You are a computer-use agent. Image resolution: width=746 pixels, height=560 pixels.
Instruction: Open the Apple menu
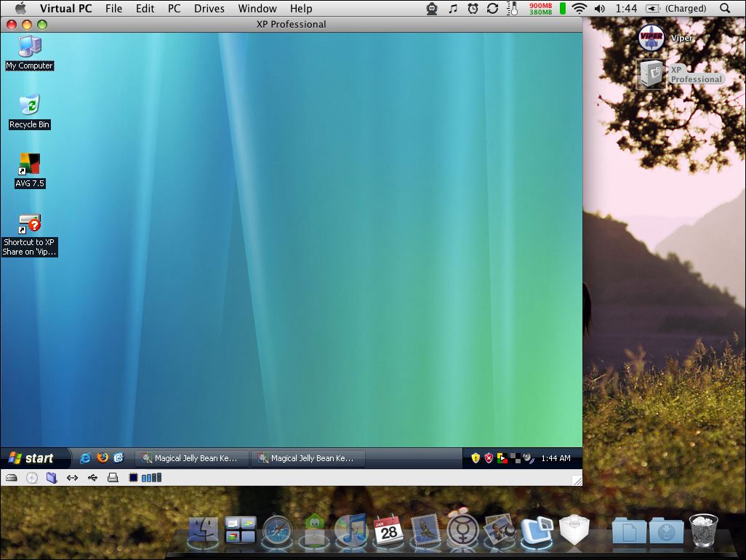[x=21, y=9]
